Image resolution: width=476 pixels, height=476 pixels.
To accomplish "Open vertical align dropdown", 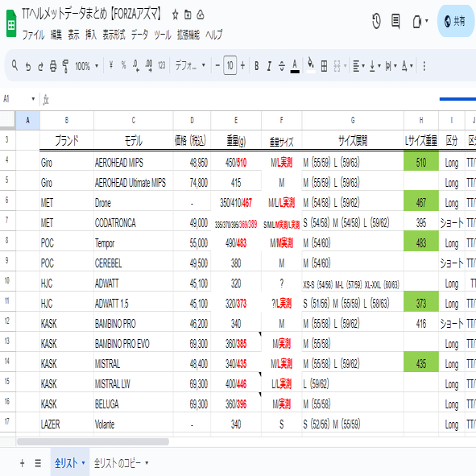I will point(375,66).
